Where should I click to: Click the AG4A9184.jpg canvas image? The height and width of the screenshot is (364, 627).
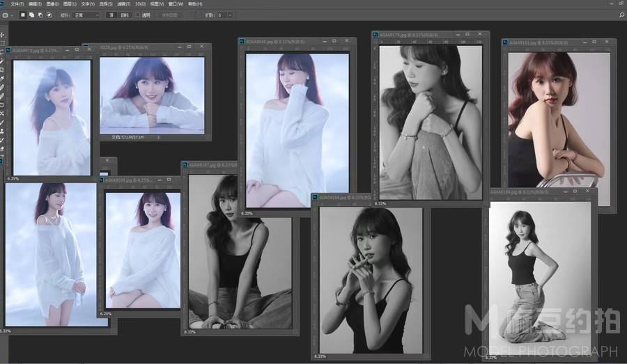point(371,280)
